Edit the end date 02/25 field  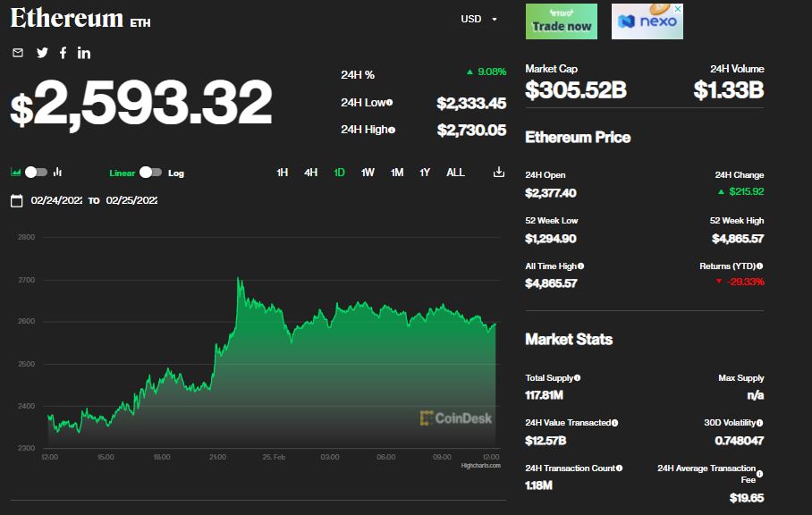coord(131,200)
